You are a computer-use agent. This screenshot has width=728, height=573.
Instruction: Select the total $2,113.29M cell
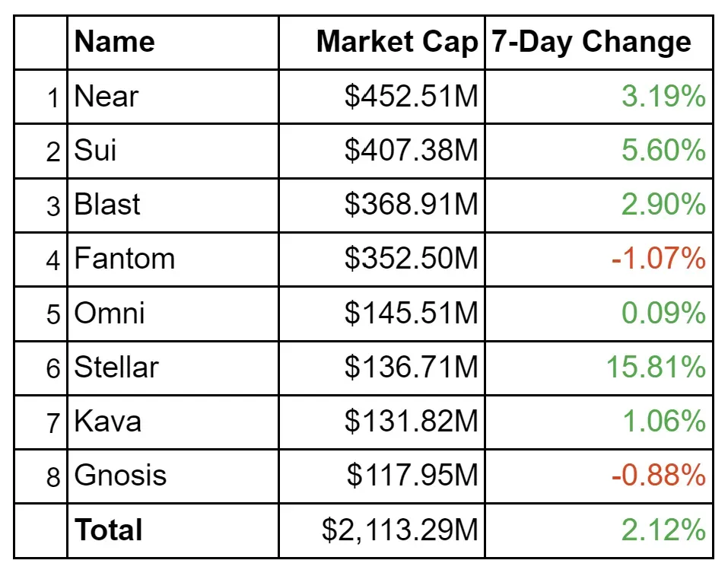coord(400,530)
